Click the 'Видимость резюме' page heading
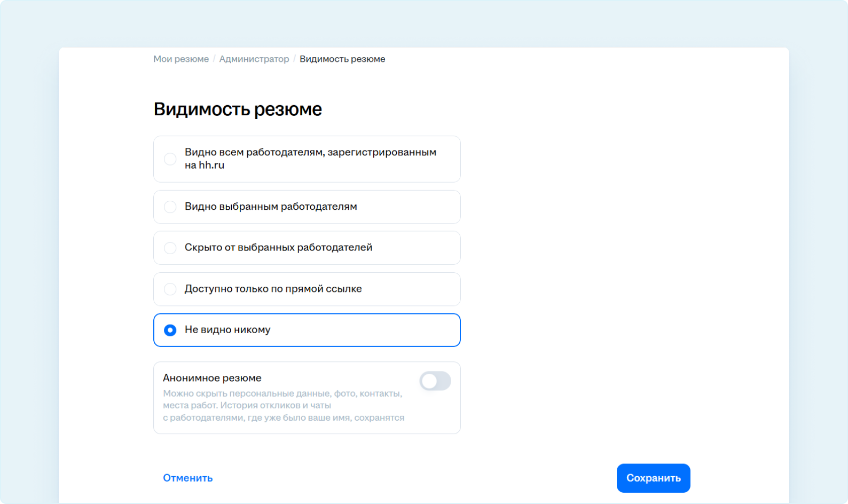 point(238,109)
